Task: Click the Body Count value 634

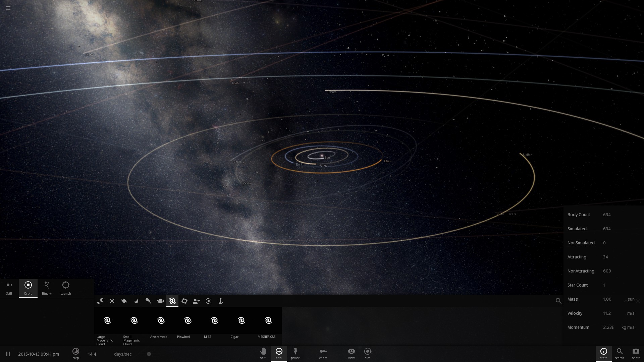Action: click(x=607, y=215)
